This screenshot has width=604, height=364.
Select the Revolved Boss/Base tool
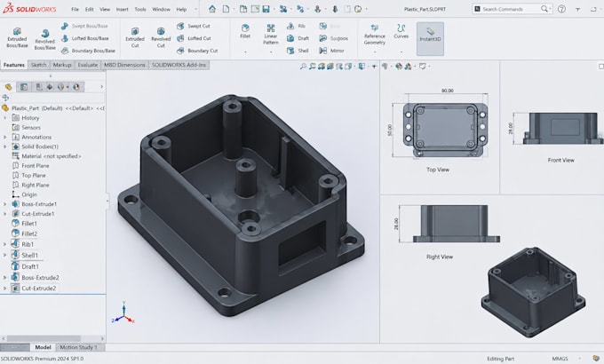(45, 40)
